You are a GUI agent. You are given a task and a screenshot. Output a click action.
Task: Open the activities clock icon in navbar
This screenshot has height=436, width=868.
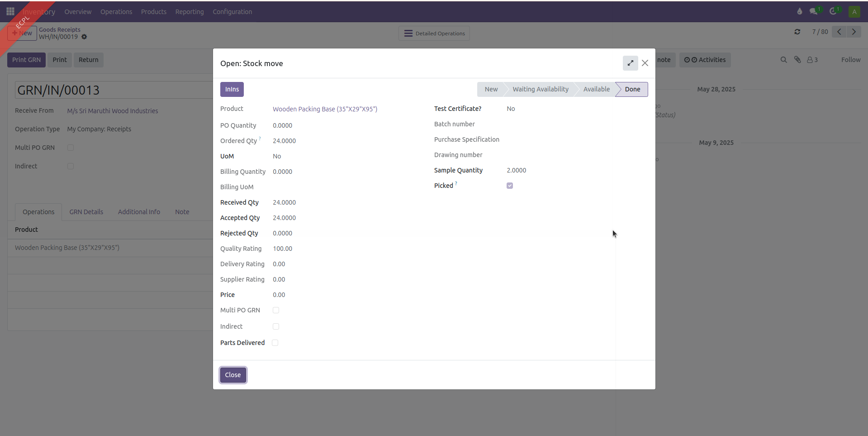[x=833, y=11]
